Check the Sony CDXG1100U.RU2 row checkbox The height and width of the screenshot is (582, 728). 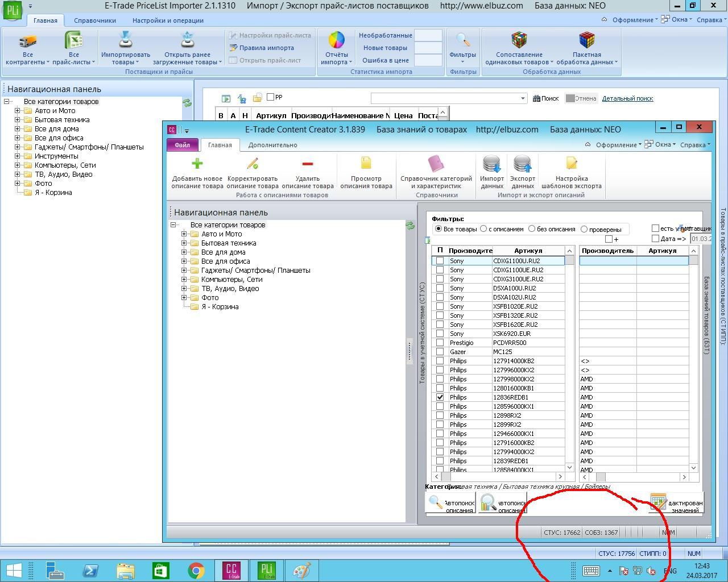tap(440, 261)
